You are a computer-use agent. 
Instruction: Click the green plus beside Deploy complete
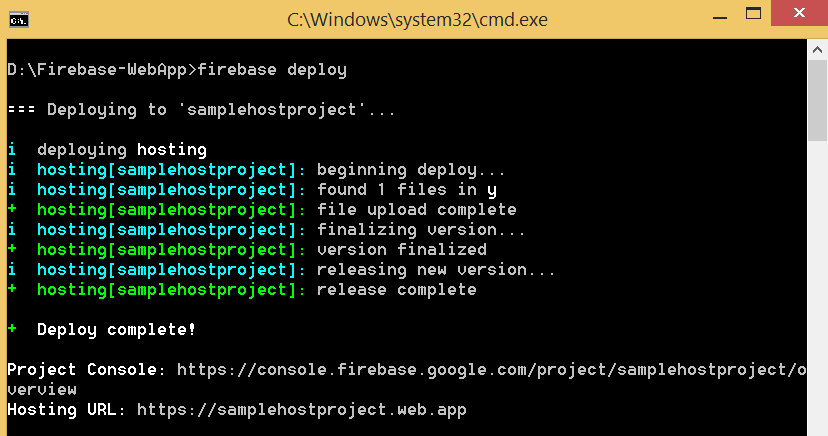click(x=12, y=329)
